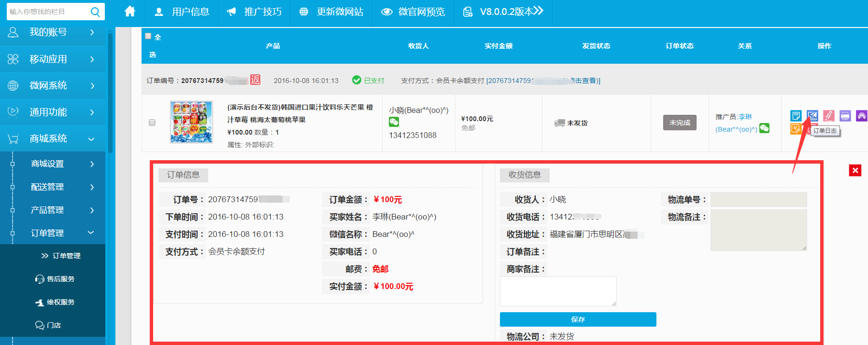Toggle the select-all orders checkbox
868x345 pixels.
pos(148,36)
